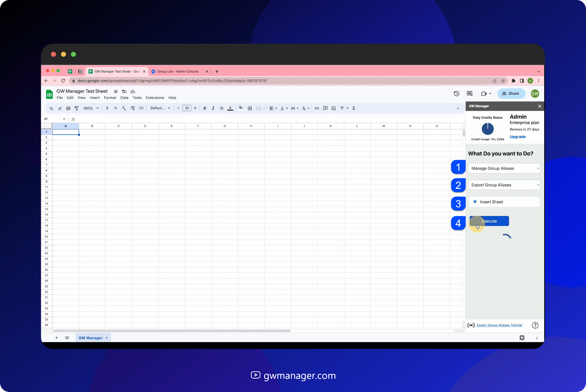Image resolution: width=586 pixels, height=392 pixels.
Task: Open version history clock icon
Action: coord(457,94)
